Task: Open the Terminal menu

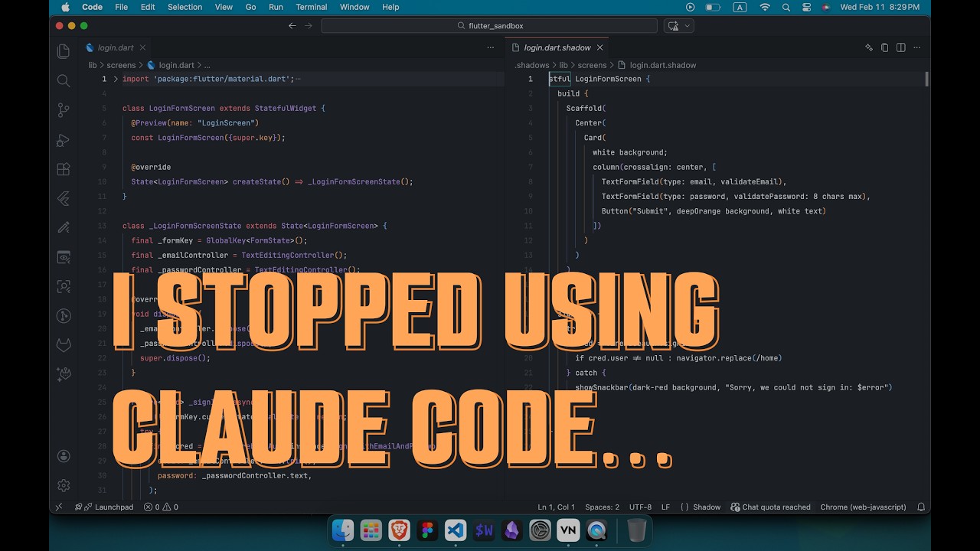Action: [x=312, y=7]
